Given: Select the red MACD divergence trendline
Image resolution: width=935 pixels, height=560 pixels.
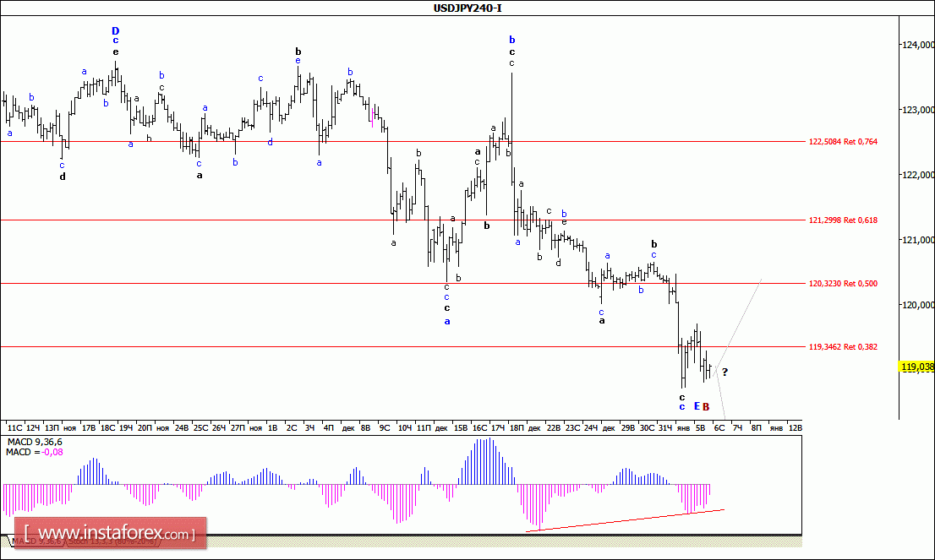Looking at the screenshot, I should pyautogui.click(x=625, y=520).
